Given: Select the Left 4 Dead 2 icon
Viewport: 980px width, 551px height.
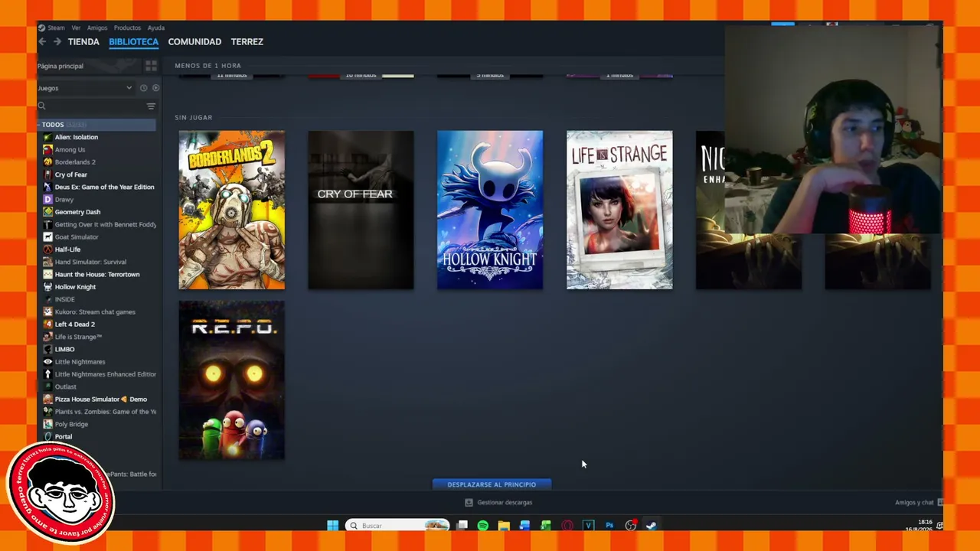Looking at the screenshot, I should tap(47, 324).
